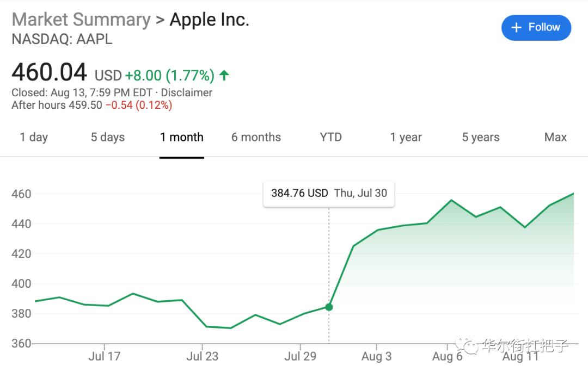Switch chart to YTD view

[331, 138]
